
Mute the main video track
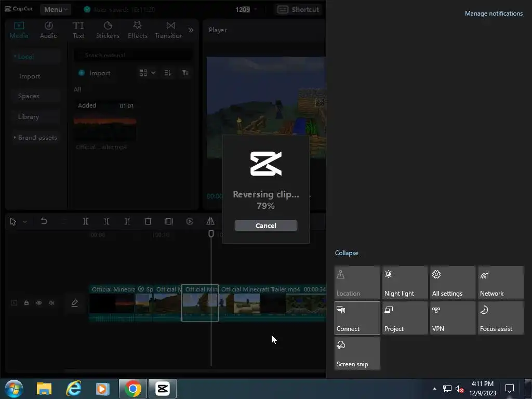point(51,303)
